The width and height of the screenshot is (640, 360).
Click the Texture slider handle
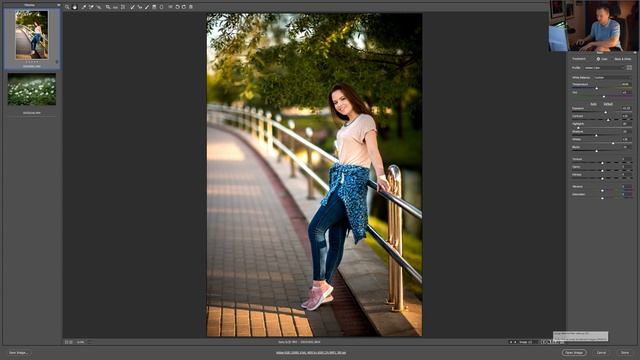point(602,163)
